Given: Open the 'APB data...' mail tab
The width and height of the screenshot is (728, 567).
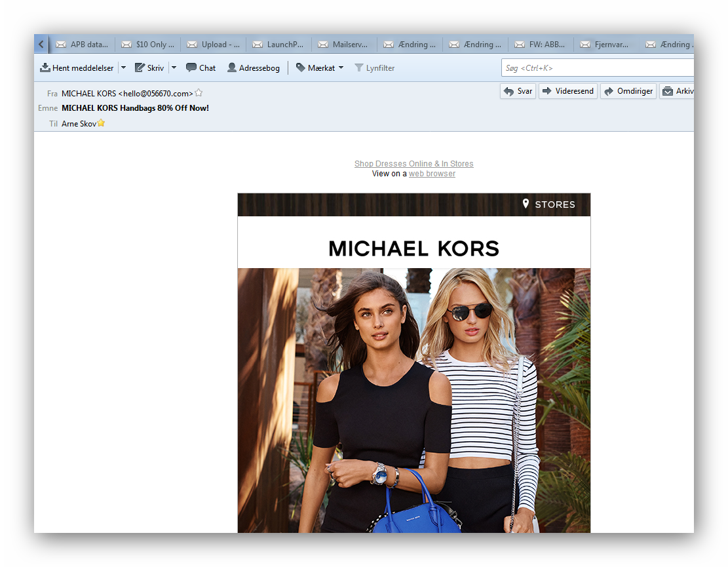Looking at the screenshot, I should (82, 44).
